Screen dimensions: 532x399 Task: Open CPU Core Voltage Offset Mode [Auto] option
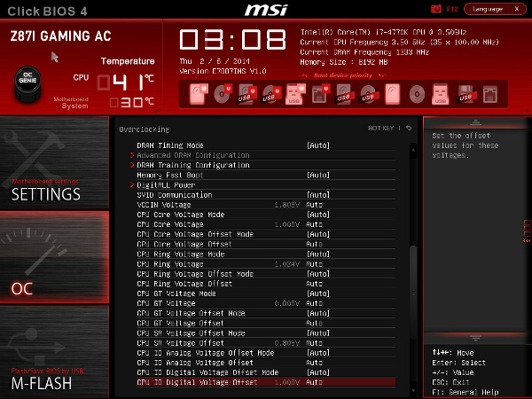point(318,234)
